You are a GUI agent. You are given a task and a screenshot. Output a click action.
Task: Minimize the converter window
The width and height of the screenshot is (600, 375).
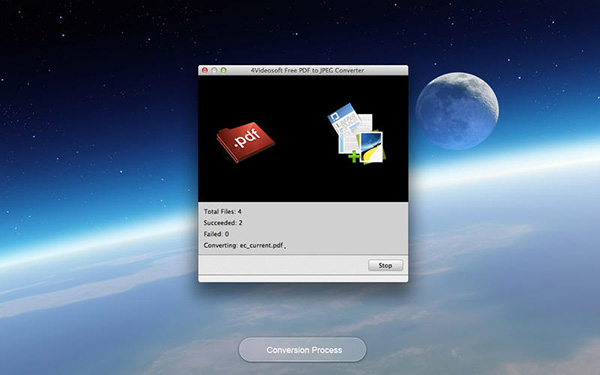(x=214, y=70)
